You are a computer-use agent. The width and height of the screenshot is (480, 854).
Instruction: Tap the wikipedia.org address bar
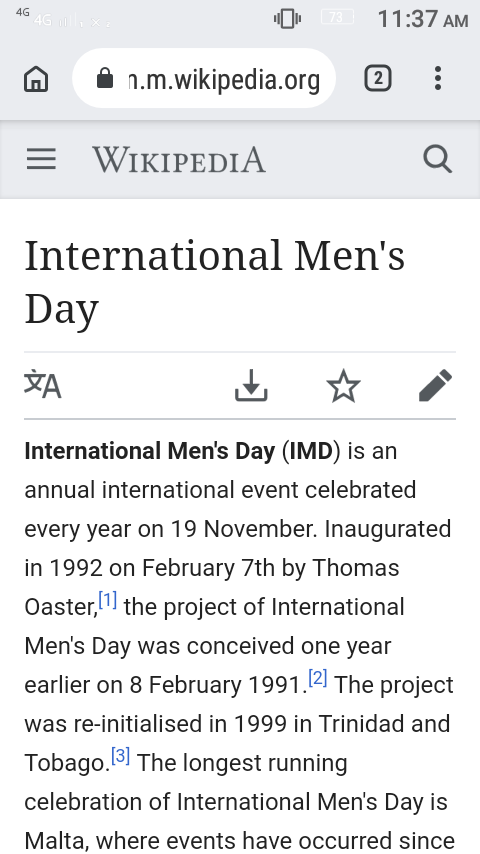pos(204,78)
